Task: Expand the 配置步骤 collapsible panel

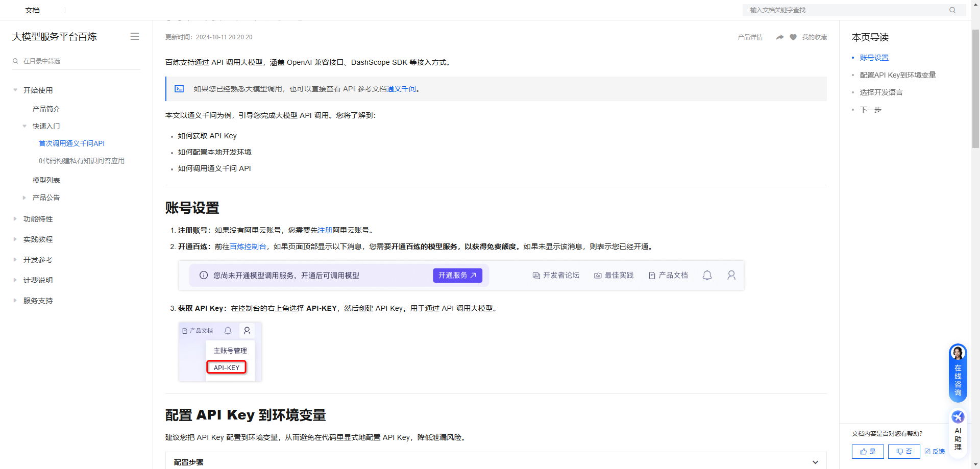Action: (815, 462)
